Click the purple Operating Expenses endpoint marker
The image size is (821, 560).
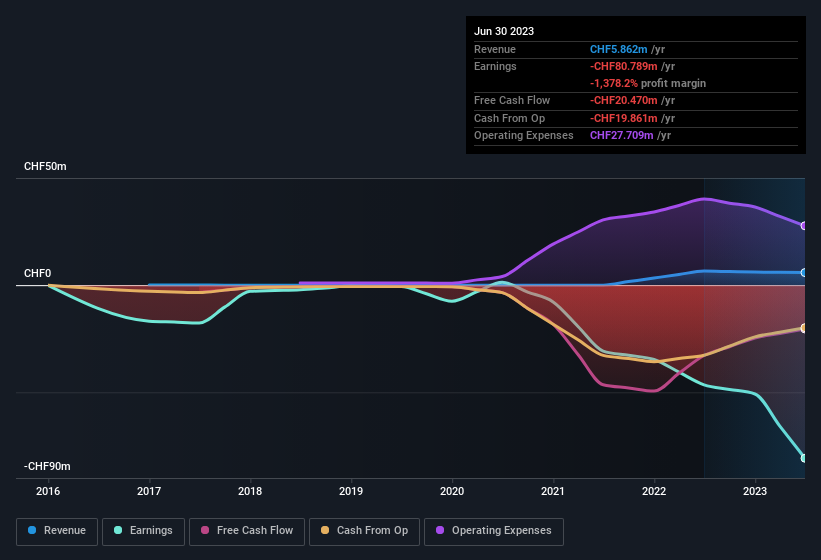(804, 226)
